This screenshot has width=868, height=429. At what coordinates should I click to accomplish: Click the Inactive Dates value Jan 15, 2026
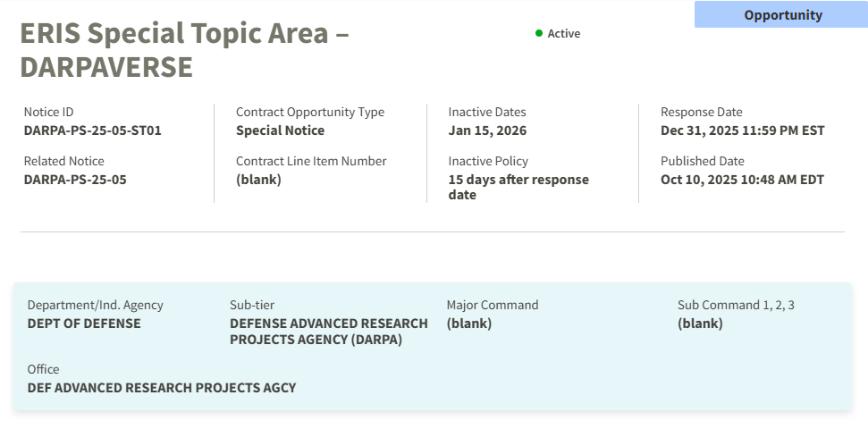coord(487,130)
